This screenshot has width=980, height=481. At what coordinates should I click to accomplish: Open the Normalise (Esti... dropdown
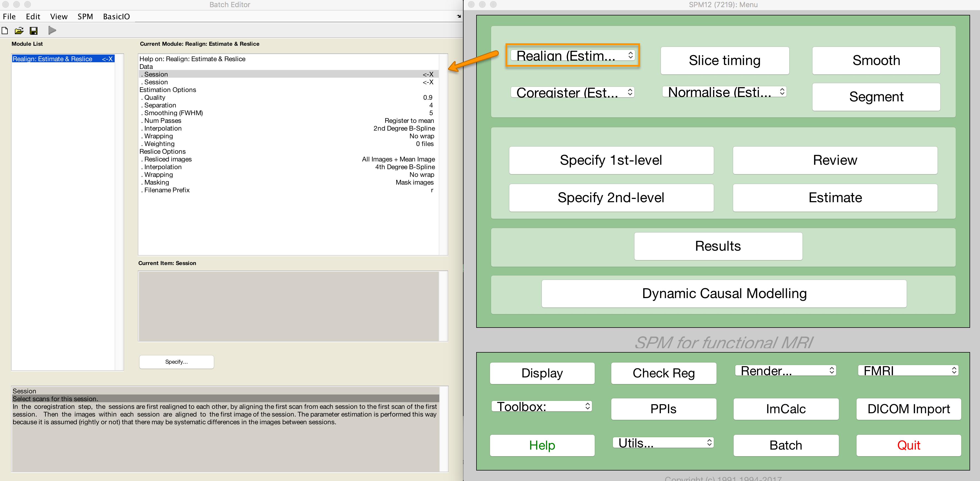tap(724, 92)
